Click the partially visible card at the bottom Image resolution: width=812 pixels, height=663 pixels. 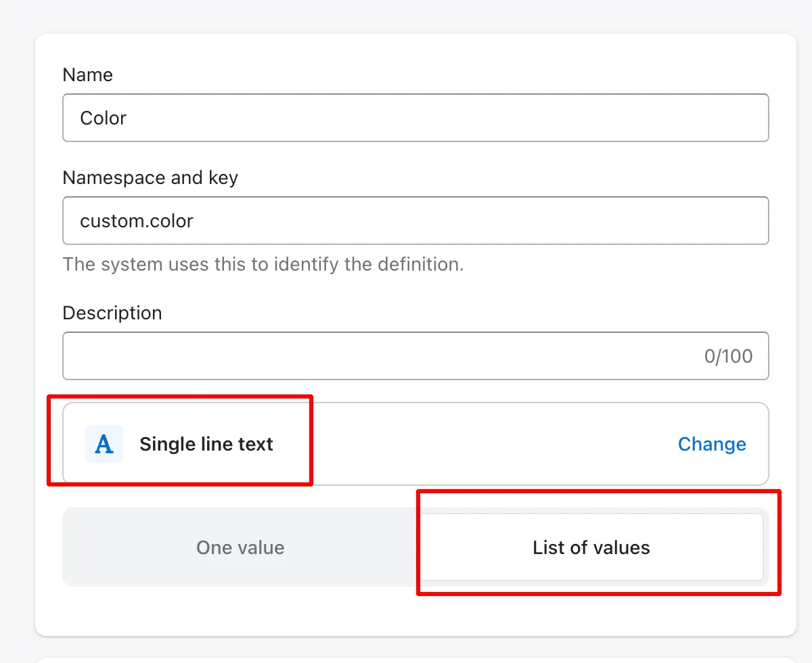415,659
